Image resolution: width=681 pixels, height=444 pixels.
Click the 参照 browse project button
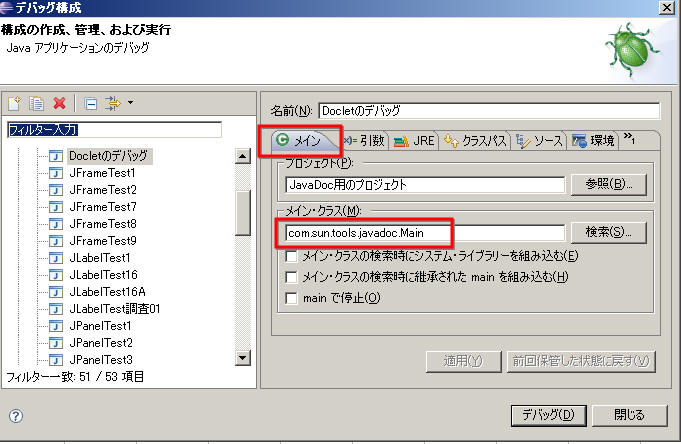click(608, 184)
